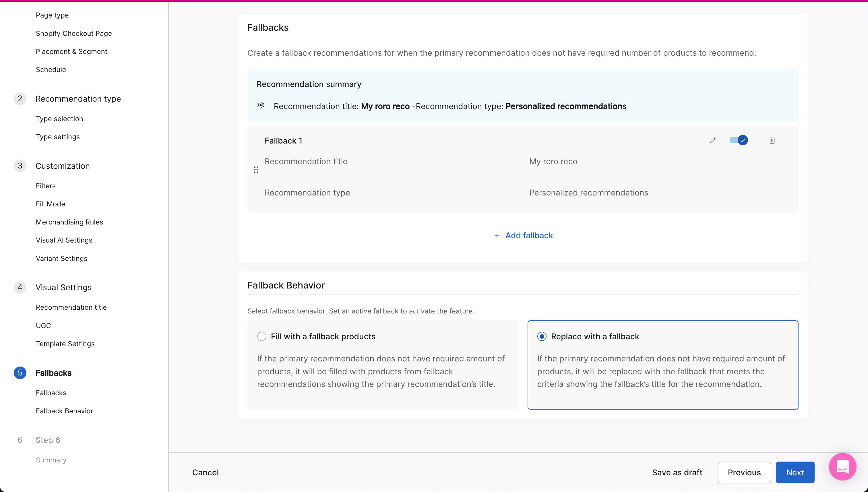
Task: Select the Replace with a fallback option
Action: (x=542, y=336)
